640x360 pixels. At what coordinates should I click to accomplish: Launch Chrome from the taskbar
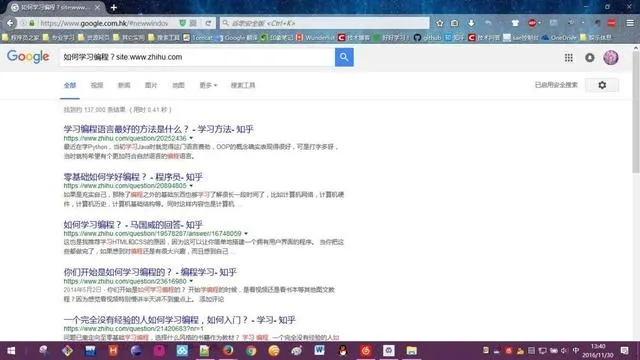click(x=251, y=351)
